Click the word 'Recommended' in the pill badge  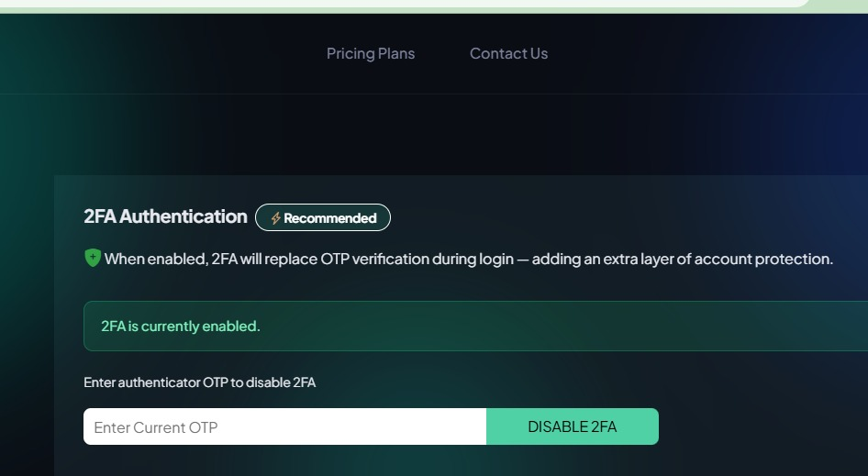tap(330, 218)
